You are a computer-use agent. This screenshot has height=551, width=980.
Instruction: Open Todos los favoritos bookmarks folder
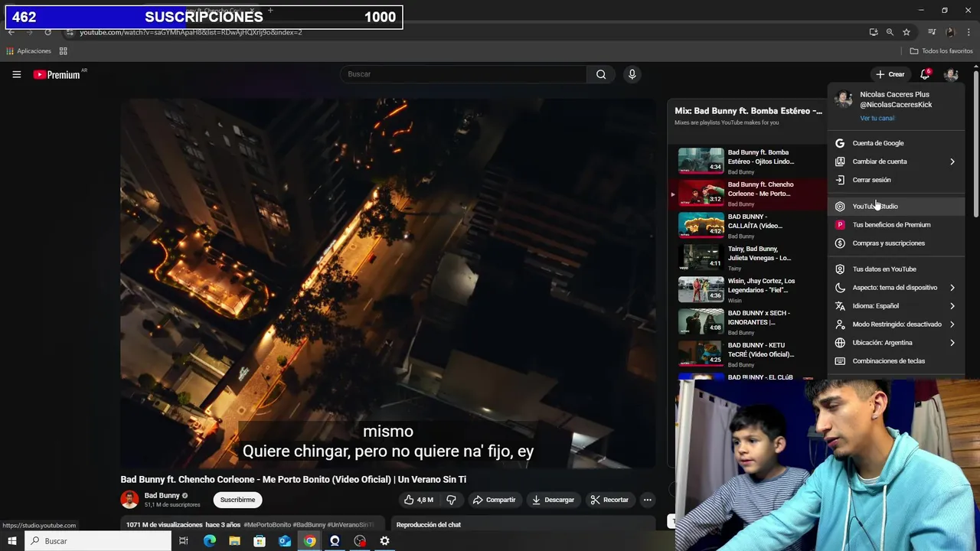[942, 51]
